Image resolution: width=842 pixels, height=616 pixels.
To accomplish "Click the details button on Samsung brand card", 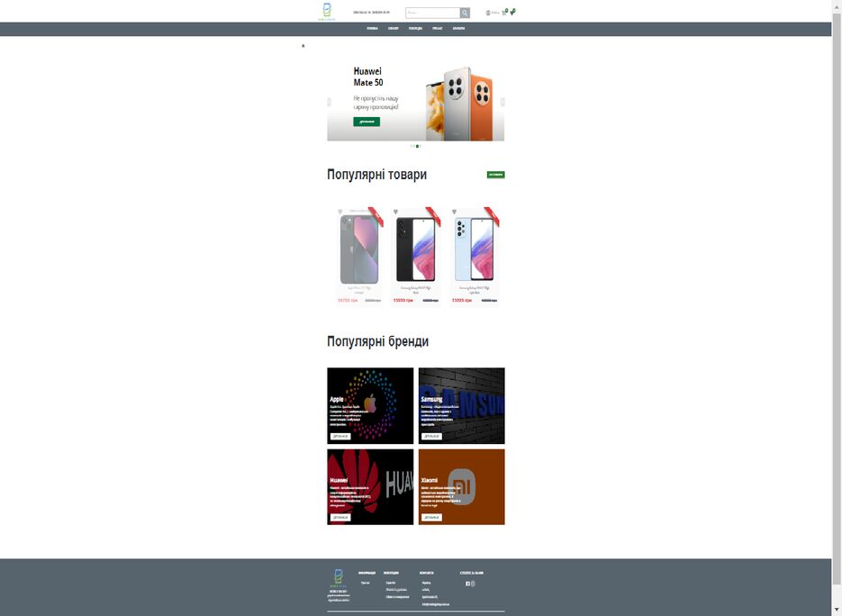I will [431, 436].
